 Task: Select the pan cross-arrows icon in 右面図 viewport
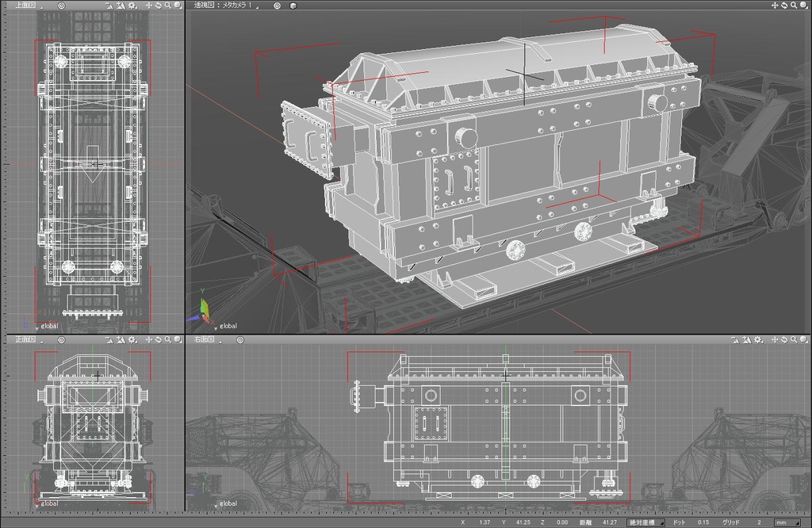click(775, 339)
